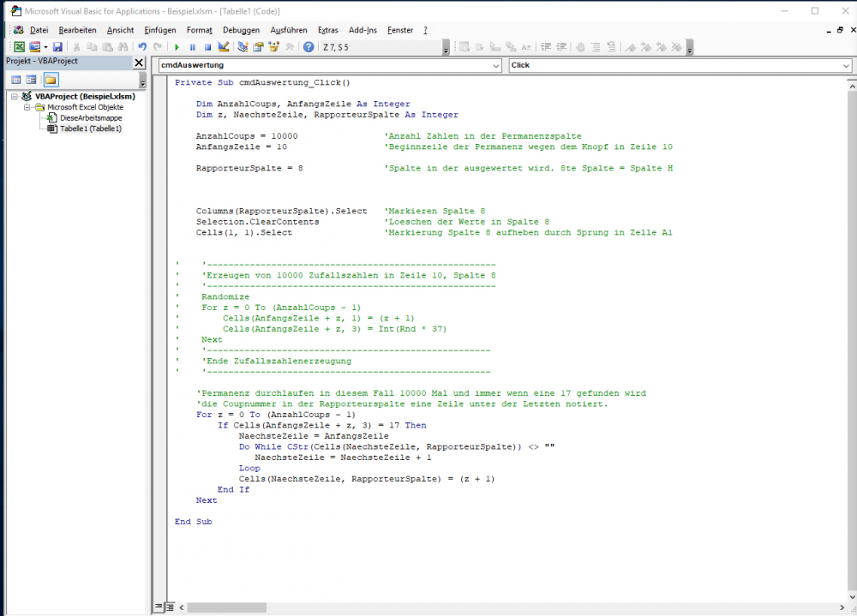Open the Object Browser icon
The width and height of the screenshot is (857, 616).
point(274,47)
